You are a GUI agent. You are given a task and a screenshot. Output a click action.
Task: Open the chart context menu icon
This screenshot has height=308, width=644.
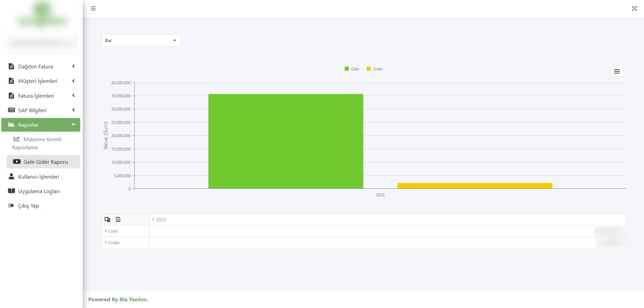click(617, 71)
